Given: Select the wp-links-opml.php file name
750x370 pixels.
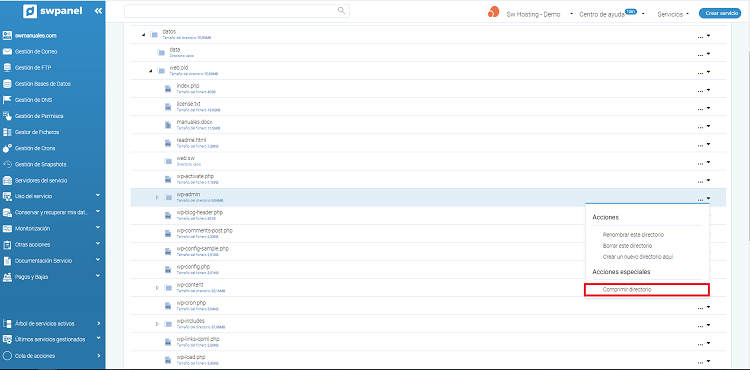Looking at the screenshot, I should pyautogui.click(x=198, y=339).
